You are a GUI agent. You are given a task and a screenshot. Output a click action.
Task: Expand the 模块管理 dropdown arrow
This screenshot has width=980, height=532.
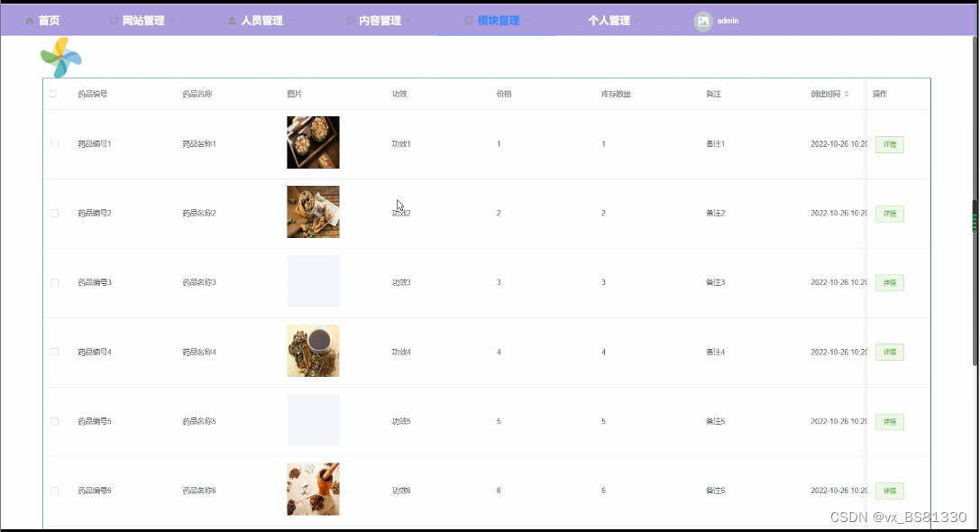[x=527, y=21]
